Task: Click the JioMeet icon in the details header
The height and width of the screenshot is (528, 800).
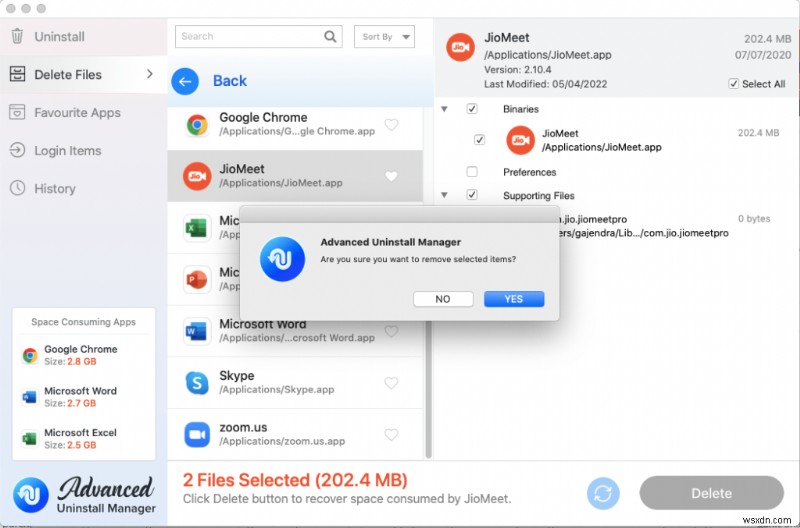Action: [x=460, y=47]
